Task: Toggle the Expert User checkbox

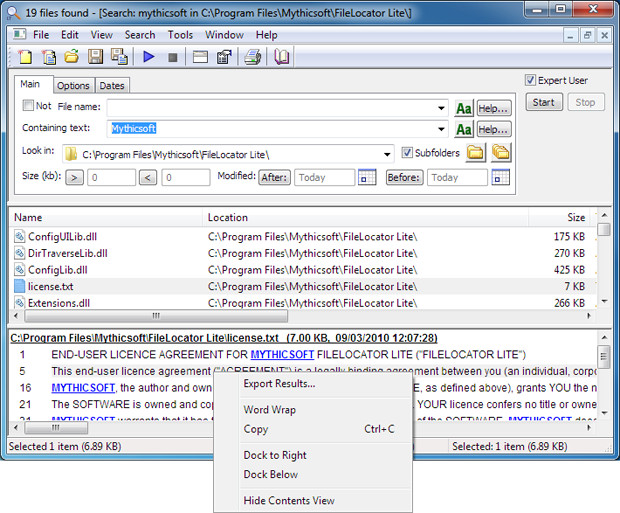Action: [530, 80]
